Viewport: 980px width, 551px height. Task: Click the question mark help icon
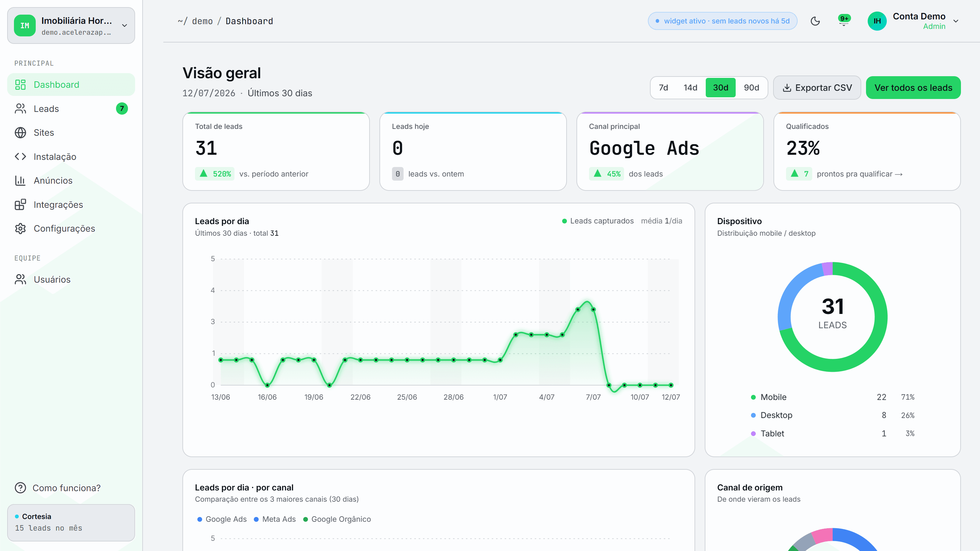(x=20, y=488)
